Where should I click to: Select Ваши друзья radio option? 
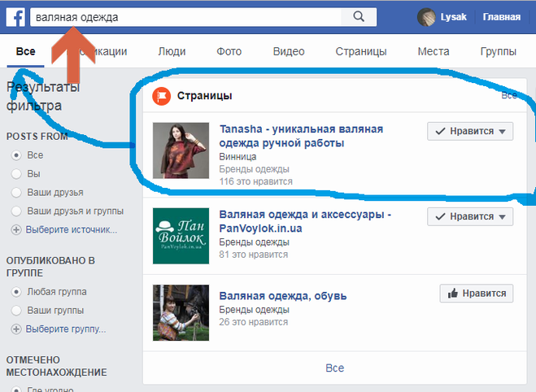tap(16, 193)
